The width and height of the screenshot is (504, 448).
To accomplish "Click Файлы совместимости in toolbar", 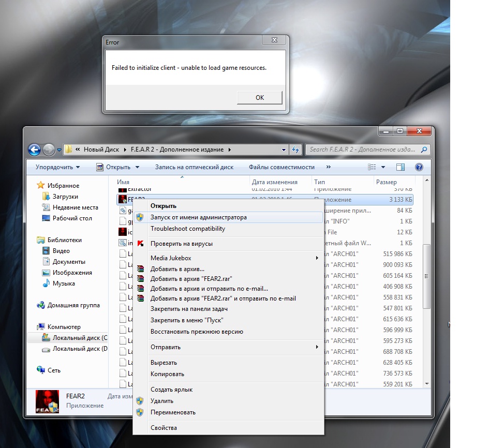I will [281, 167].
